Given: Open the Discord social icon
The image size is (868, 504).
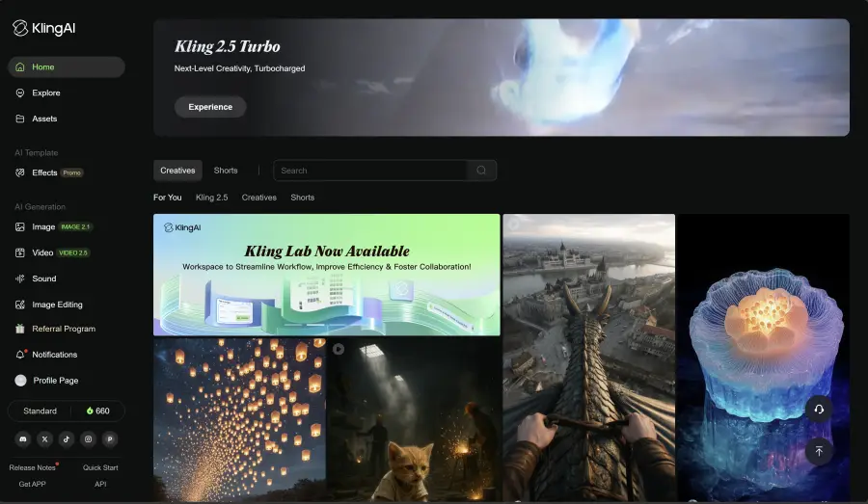Looking at the screenshot, I should [22, 438].
